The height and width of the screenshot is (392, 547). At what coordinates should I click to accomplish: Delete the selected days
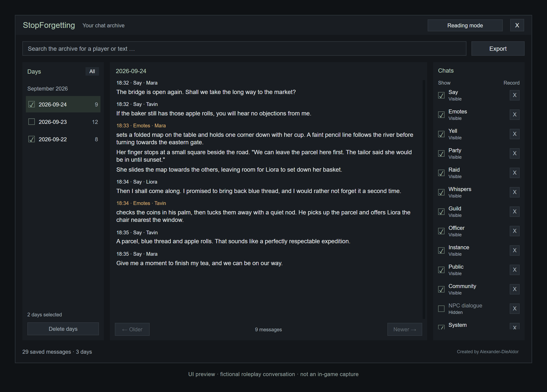[63, 329]
